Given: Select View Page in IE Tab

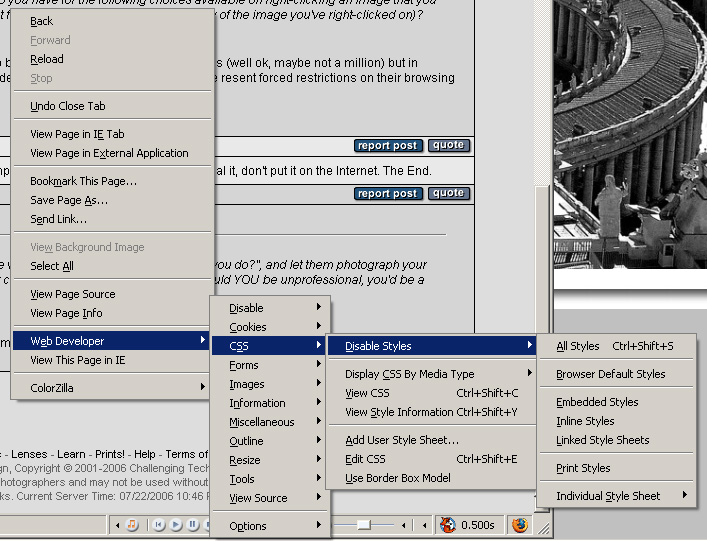Looking at the screenshot, I should (x=112, y=134).
